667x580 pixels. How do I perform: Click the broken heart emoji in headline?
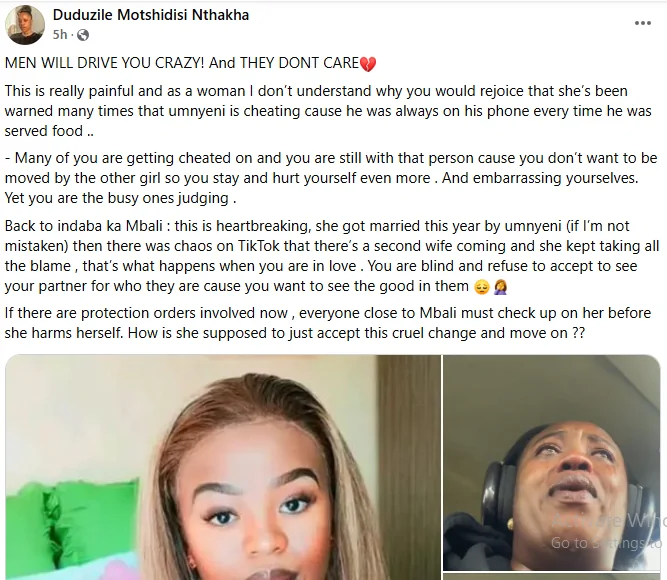point(368,64)
